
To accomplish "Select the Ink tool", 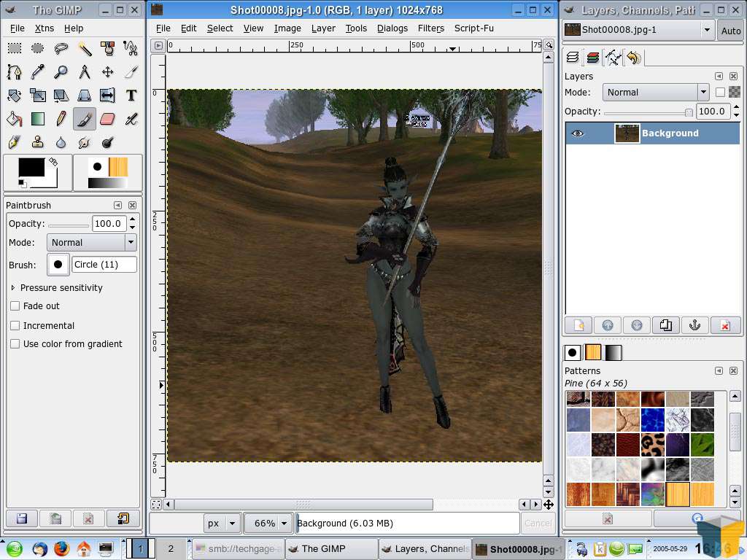I will [x=15, y=142].
